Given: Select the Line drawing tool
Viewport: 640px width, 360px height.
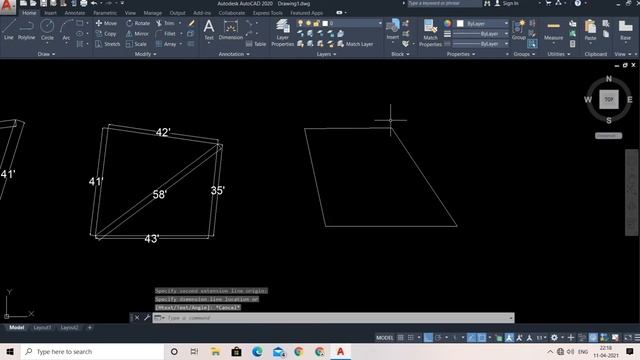Looking at the screenshot, I should tap(9, 29).
